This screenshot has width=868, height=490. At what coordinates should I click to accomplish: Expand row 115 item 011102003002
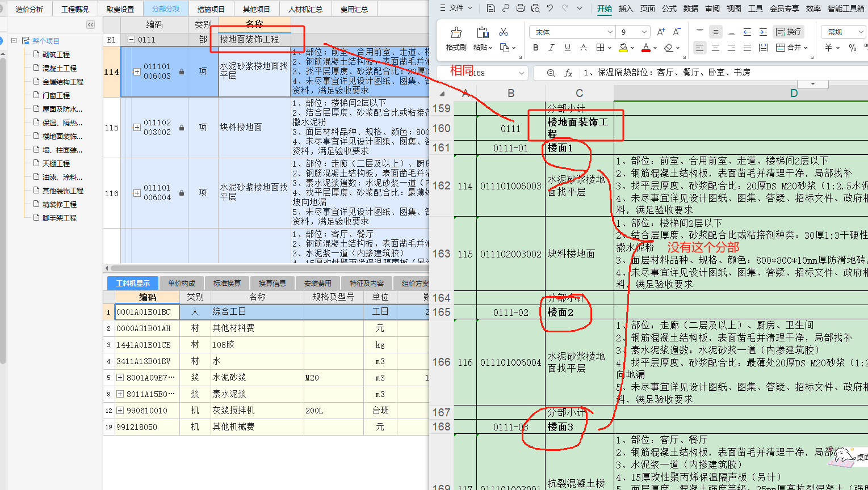(x=137, y=128)
